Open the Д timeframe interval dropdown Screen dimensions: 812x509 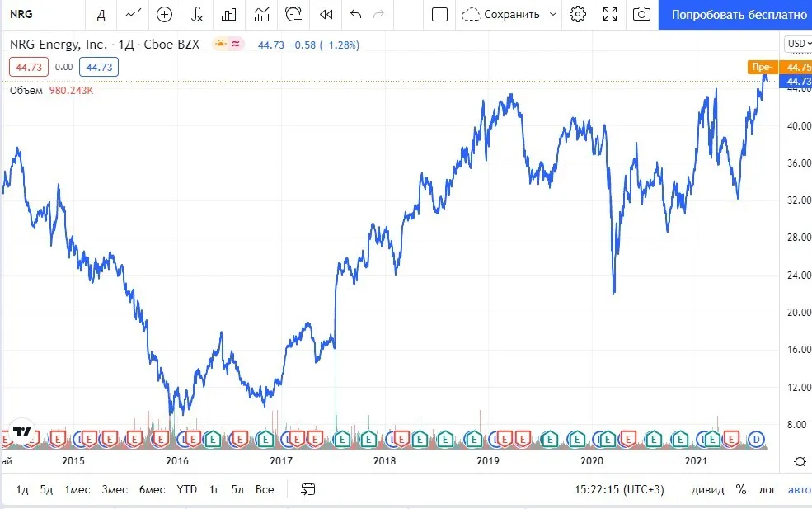[x=101, y=14]
